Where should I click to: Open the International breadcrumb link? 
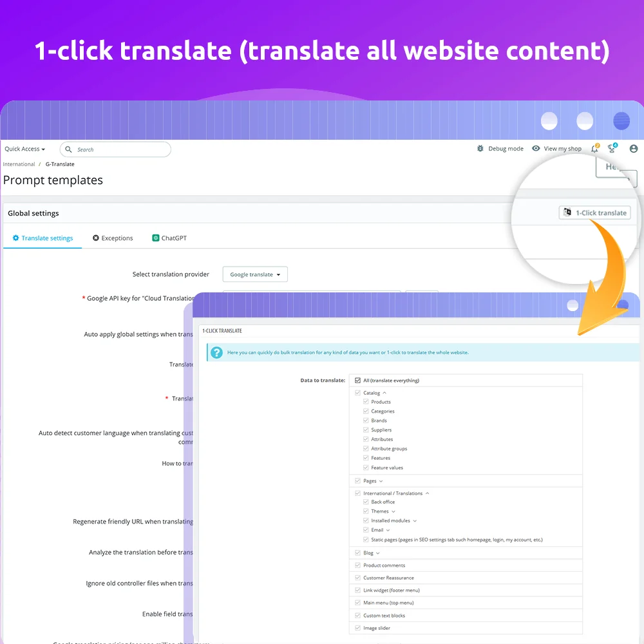(x=18, y=164)
